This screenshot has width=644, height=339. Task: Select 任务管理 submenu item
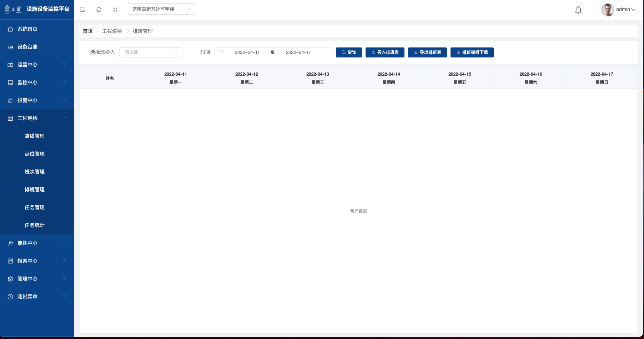point(35,207)
